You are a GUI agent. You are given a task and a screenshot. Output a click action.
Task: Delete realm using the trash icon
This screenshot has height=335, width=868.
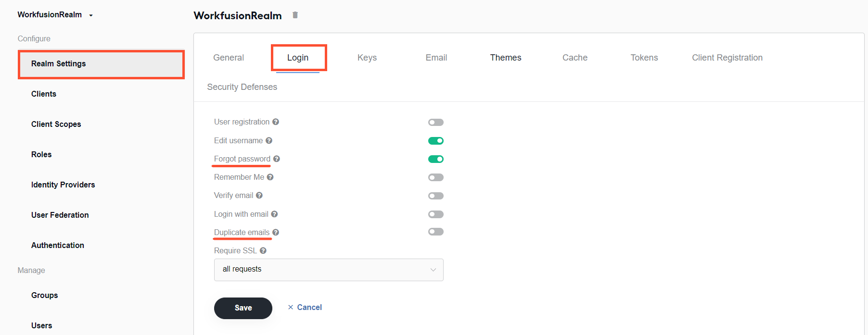tap(295, 15)
